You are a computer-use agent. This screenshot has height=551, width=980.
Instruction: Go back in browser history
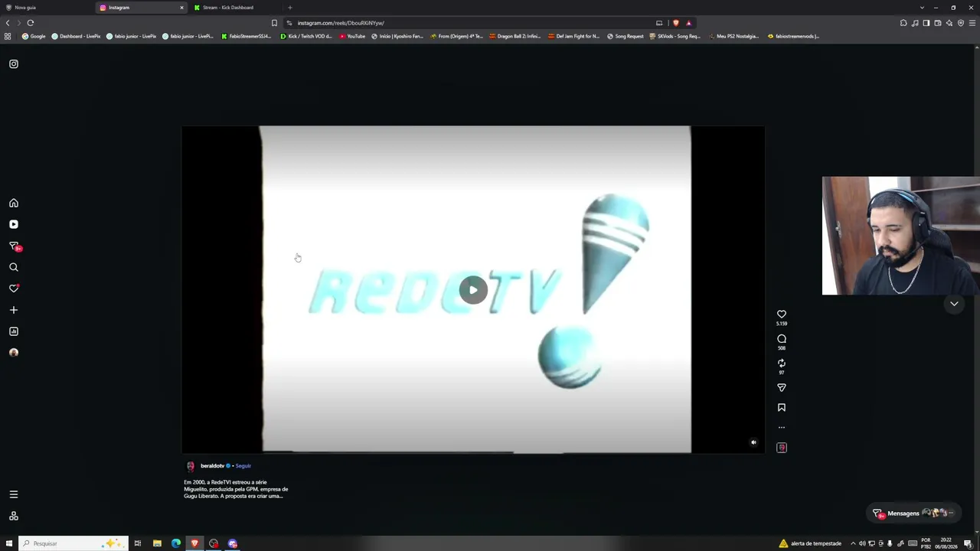[x=8, y=23]
